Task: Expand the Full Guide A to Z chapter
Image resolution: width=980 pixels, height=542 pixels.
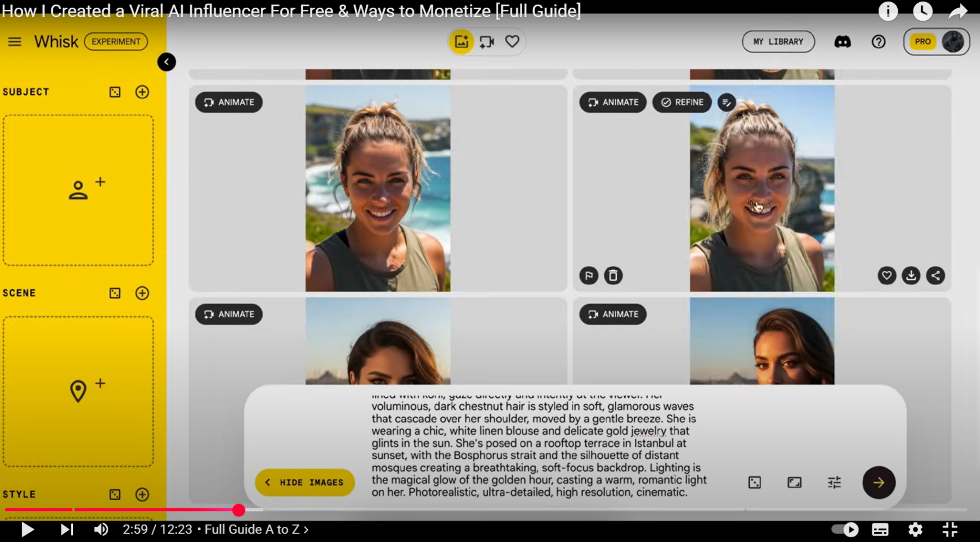Action: 256,529
